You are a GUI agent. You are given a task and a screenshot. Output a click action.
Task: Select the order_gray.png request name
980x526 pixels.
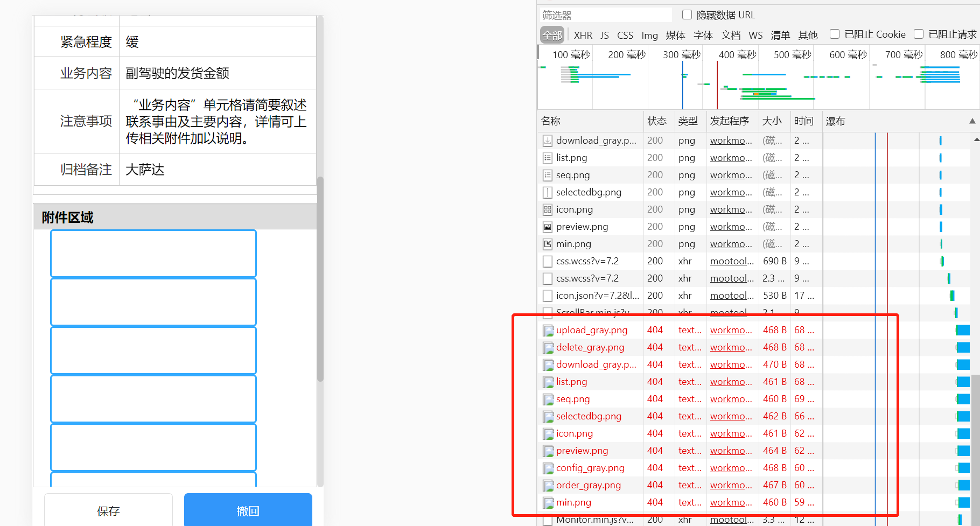(589, 485)
